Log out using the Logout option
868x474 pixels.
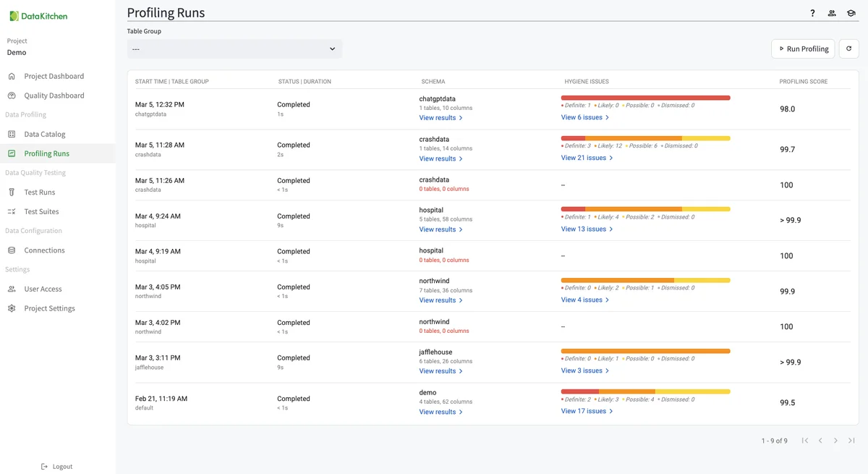point(57,467)
